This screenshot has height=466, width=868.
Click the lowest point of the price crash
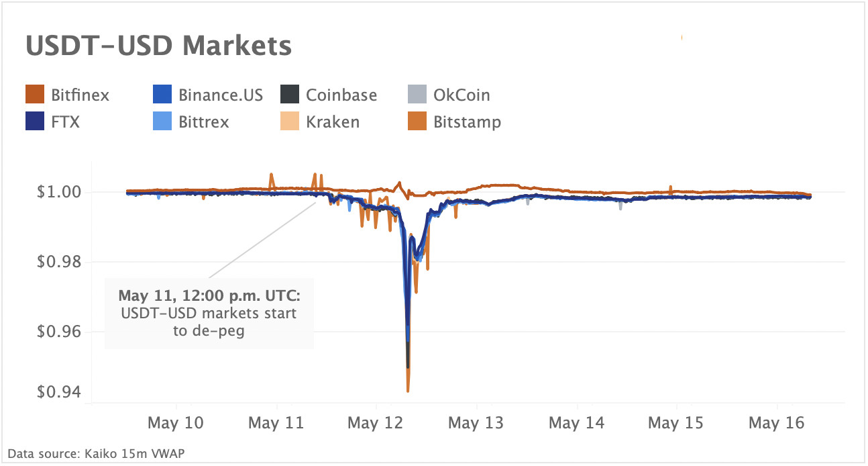408,390
